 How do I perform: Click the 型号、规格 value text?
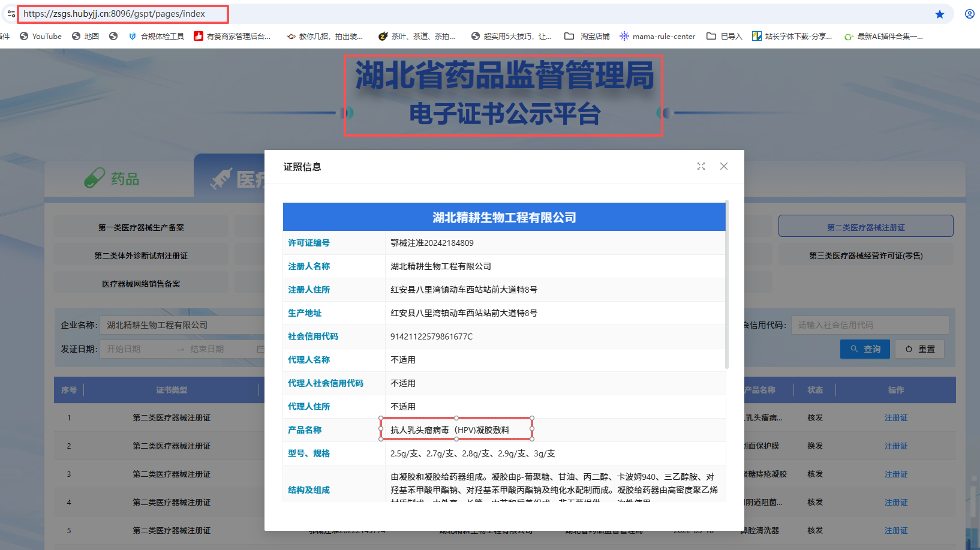[473, 453]
